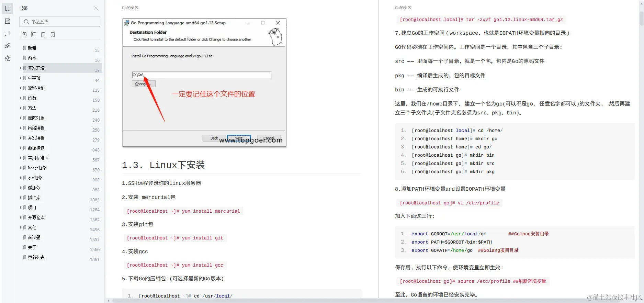Click the delete bookmark icon

[53, 35]
